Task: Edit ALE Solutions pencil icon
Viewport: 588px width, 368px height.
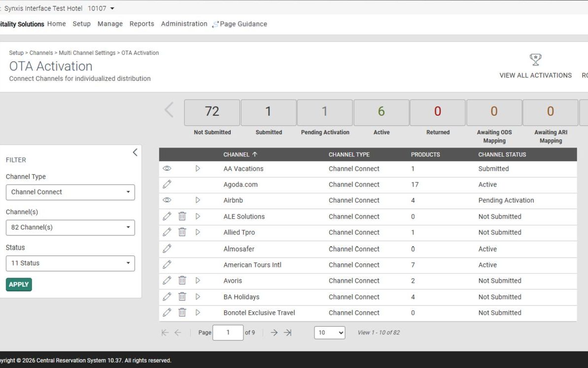Action: (x=167, y=216)
